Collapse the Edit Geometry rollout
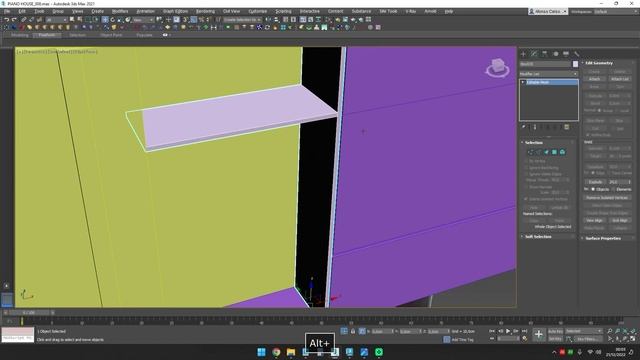 pos(599,63)
